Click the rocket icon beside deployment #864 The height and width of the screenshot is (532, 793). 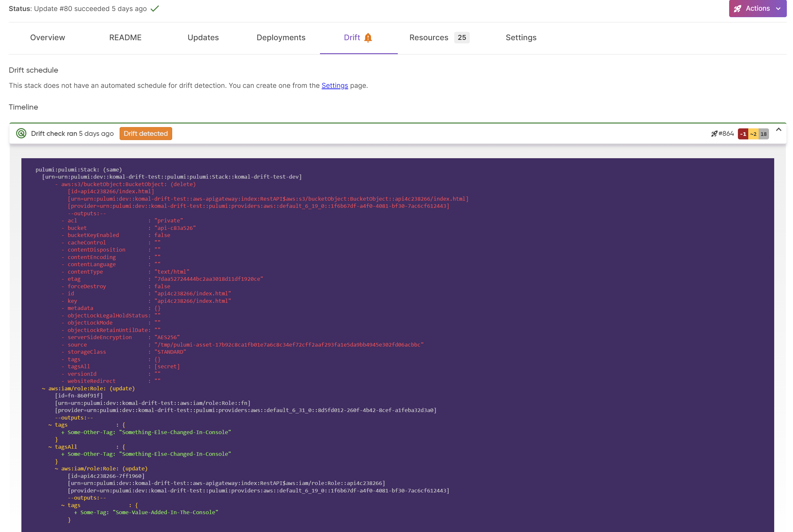pyautogui.click(x=714, y=134)
